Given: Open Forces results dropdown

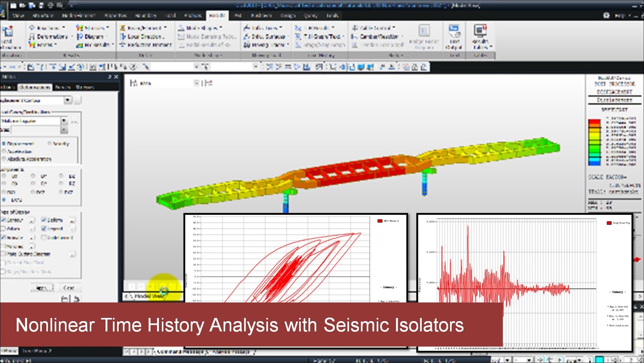Looking at the screenshot, I should tap(43, 45).
